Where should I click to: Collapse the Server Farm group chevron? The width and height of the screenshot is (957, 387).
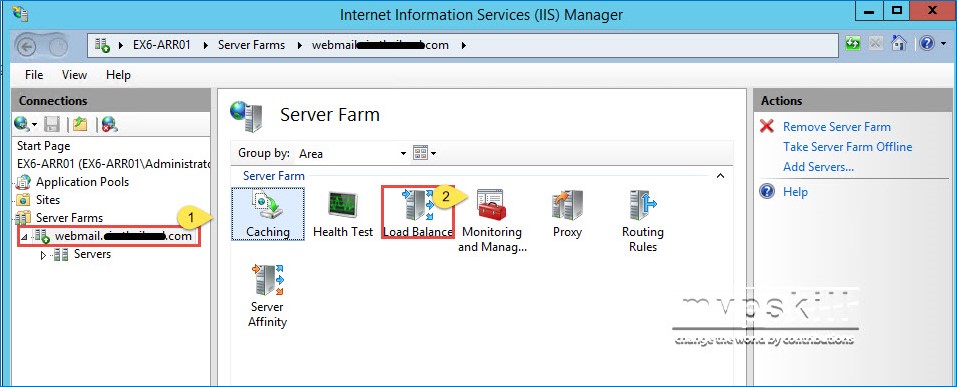pyautogui.click(x=720, y=176)
